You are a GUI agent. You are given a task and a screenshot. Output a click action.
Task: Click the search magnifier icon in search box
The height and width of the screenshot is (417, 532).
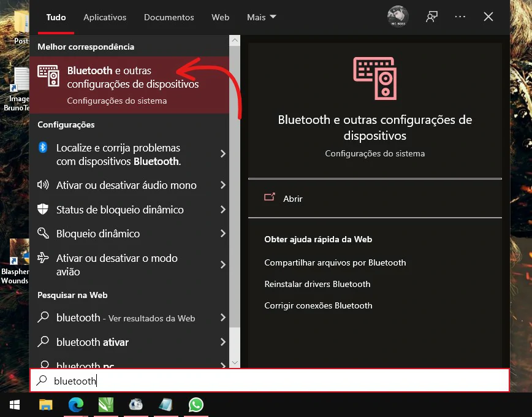coord(42,380)
